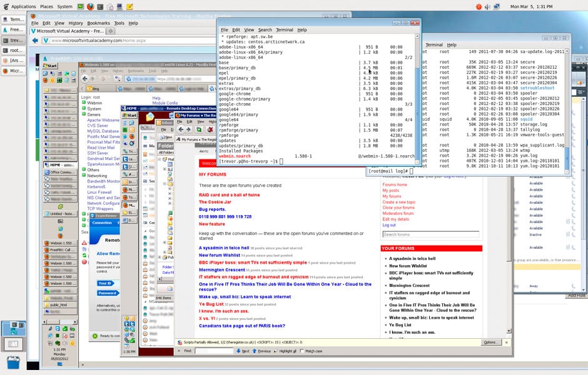Viewport: 588px width, 375px height.
Task: Open 'Bug reports.' forum link
Action: pyautogui.click(x=212, y=209)
